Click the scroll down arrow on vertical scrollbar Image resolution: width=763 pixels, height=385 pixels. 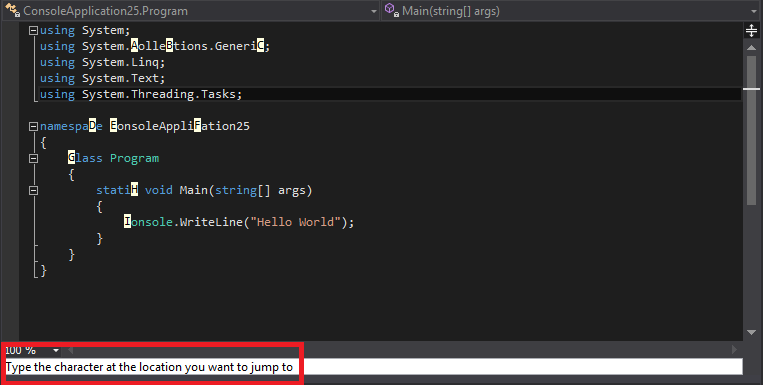(751, 332)
